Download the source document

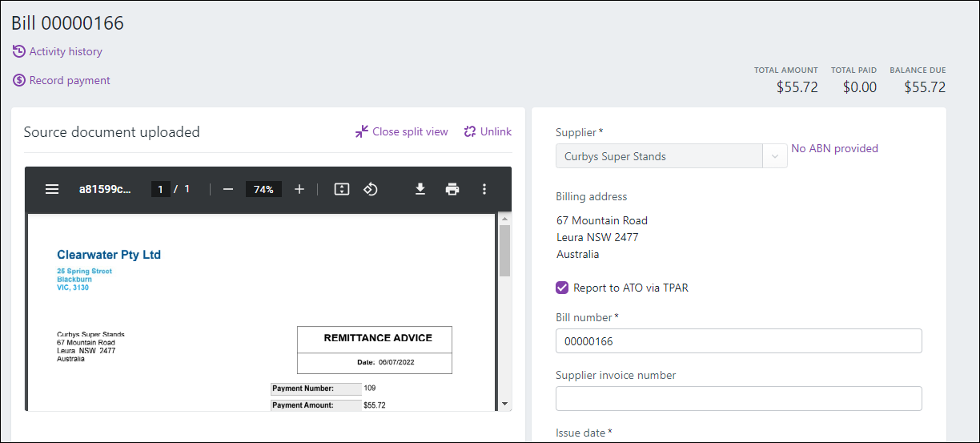coord(420,189)
